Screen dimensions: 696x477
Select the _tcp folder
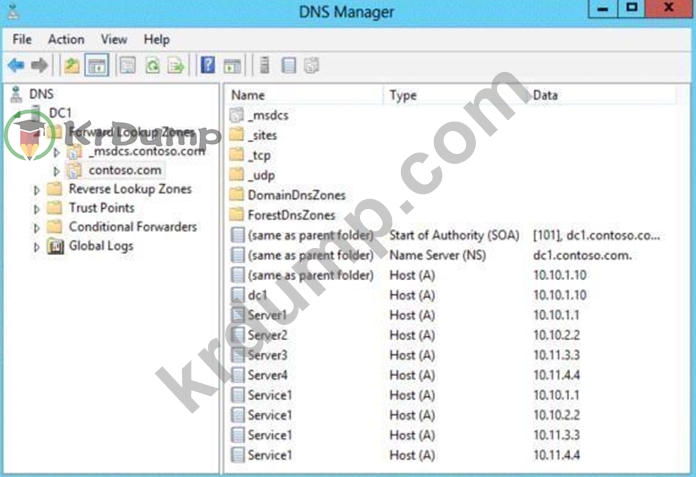pyautogui.click(x=259, y=155)
